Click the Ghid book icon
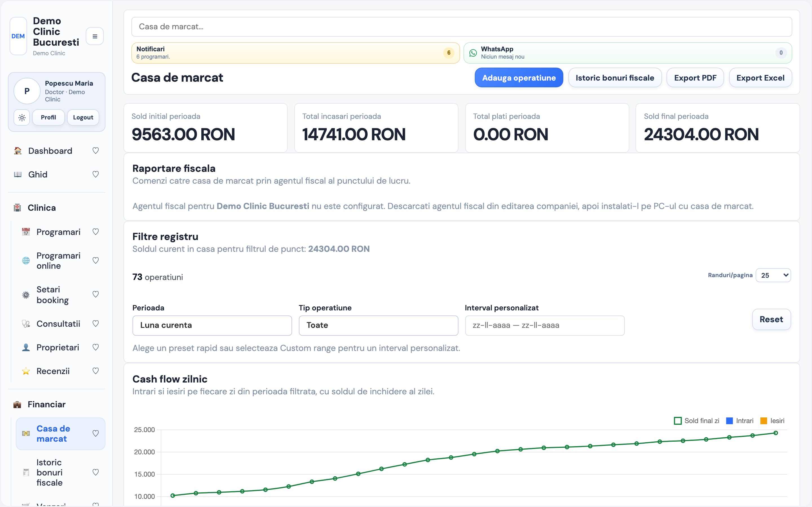 (x=18, y=174)
